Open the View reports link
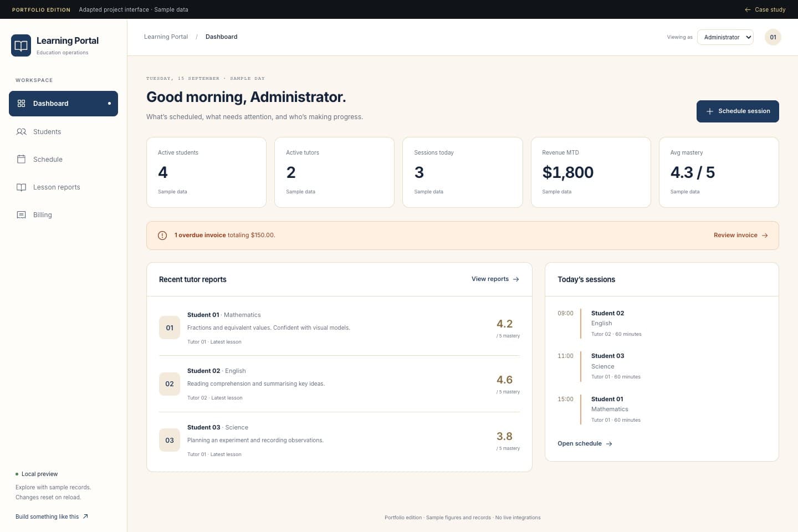This screenshot has width=798, height=532. [495, 279]
